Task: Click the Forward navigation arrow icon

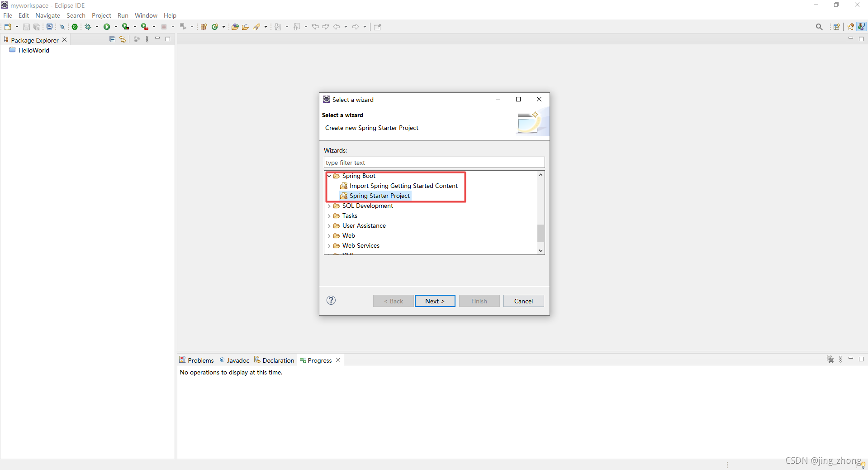Action: pyautogui.click(x=356, y=27)
